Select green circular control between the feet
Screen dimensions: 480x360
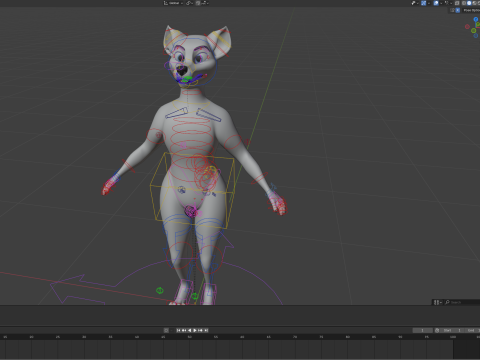click(195, 296)
